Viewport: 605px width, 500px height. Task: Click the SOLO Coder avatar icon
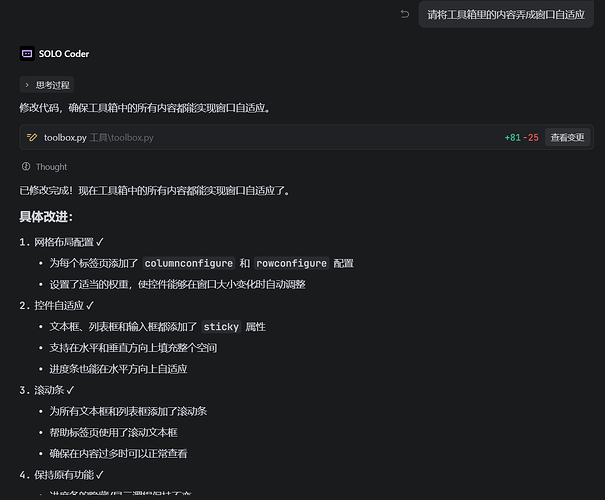point(26,53)
